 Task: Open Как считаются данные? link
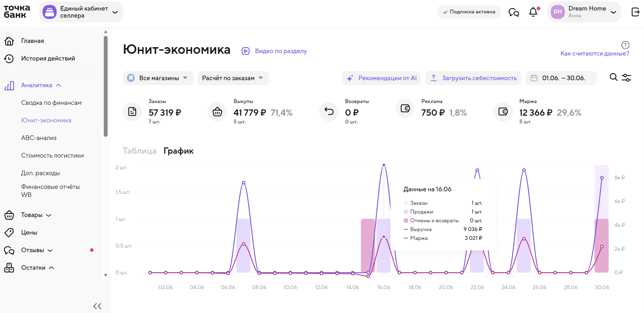[x=595, y=53]
